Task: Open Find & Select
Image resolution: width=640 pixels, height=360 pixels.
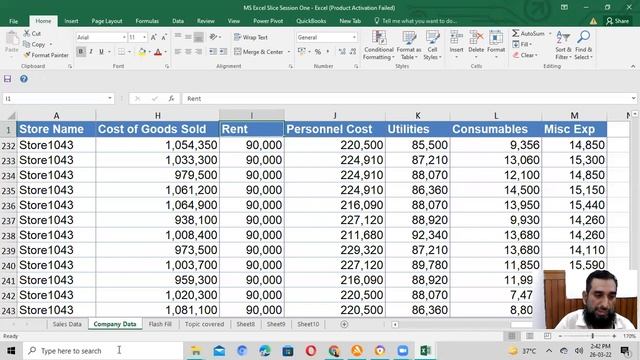Action: click(x=584, y=45)
